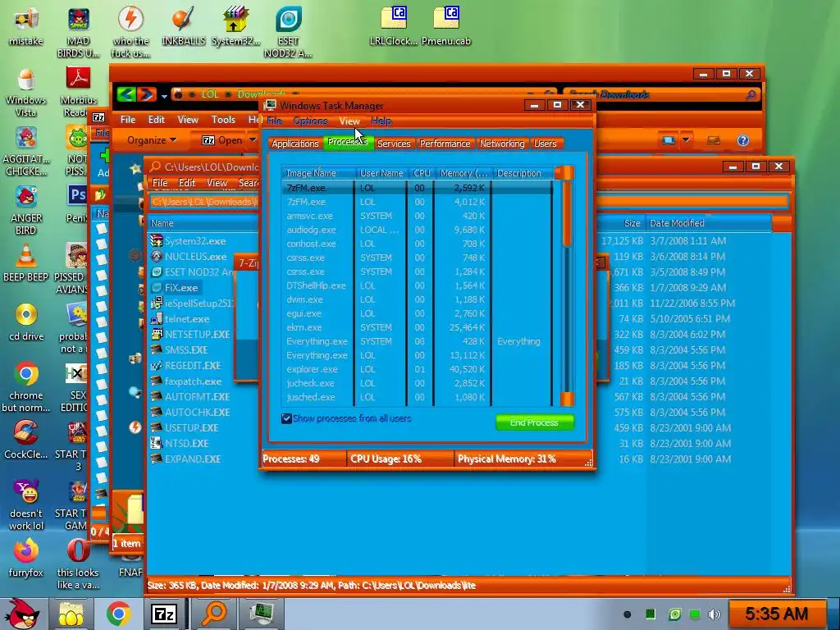Switch to 7-Zip taskbar button
840x630 pixels.
point(164,614)
